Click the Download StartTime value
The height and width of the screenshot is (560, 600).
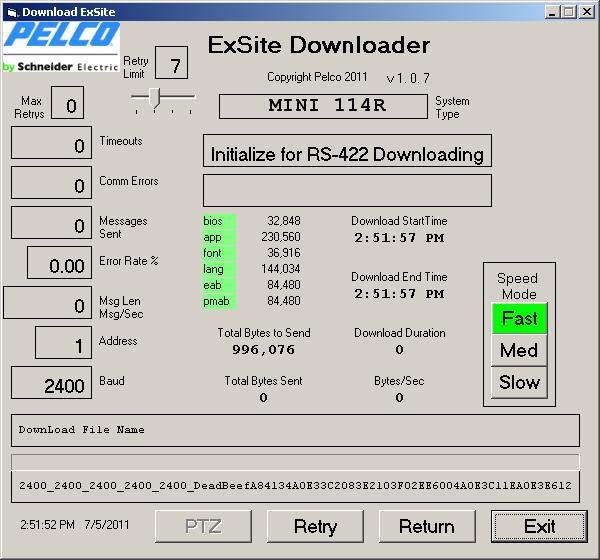(399, 238)
